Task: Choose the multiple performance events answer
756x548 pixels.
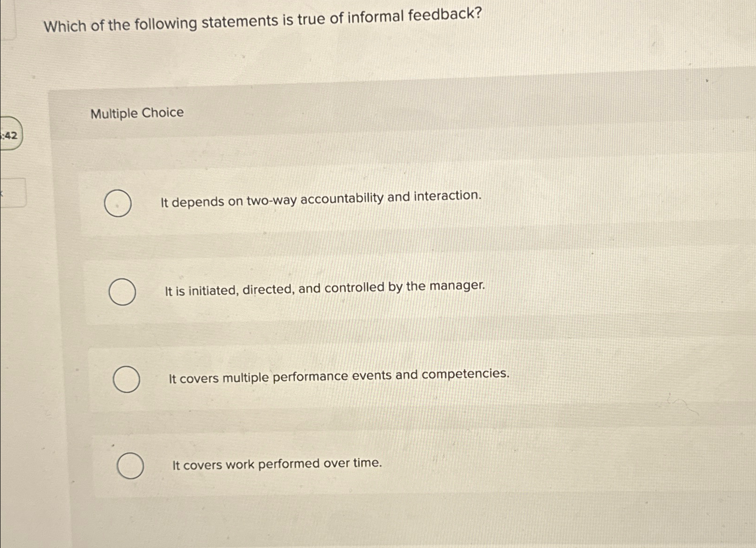Action: click(128, 378)
